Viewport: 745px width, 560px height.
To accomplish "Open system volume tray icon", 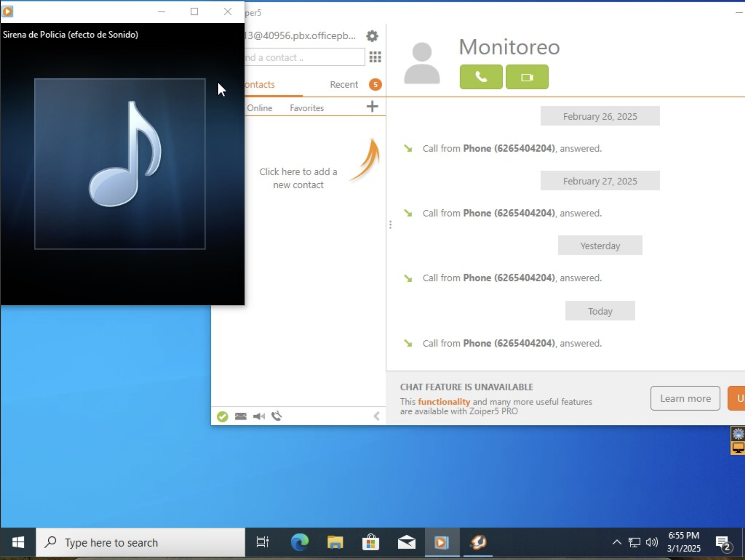I will pyautogui.click(x=652, y=542).
